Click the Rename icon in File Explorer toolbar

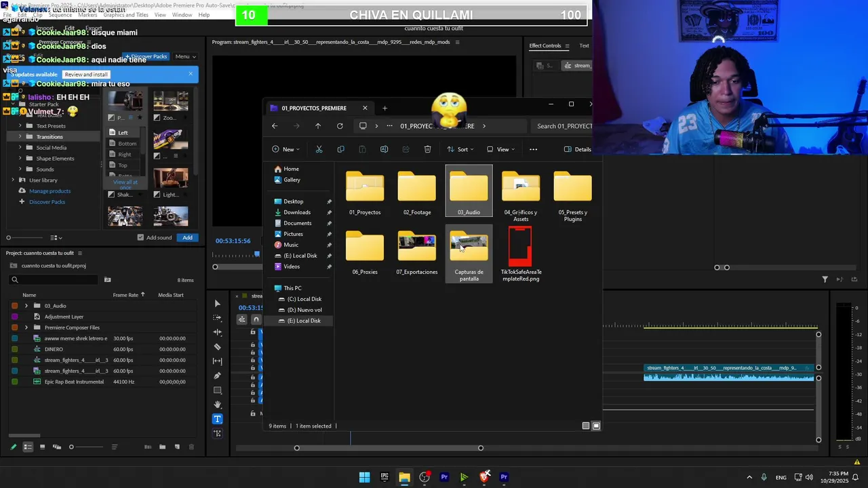[384, 149]
